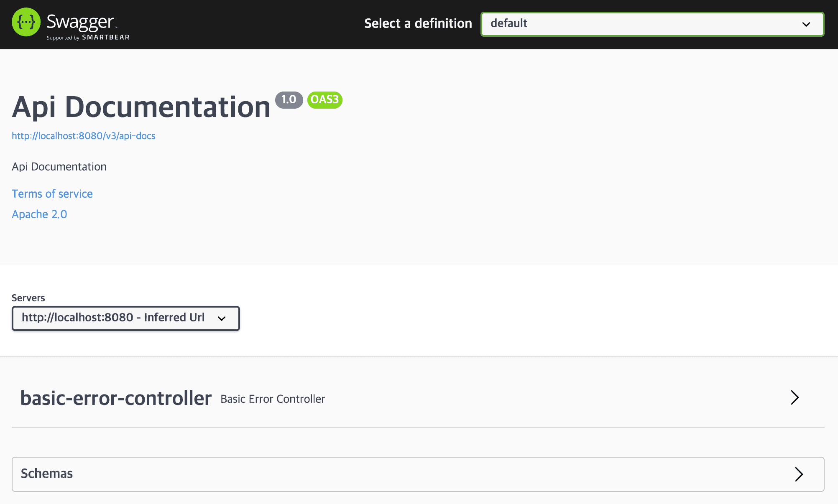Click the Servers dropdown arrow icon
Viewport: 838px width, 504px height.
point(222,318)
